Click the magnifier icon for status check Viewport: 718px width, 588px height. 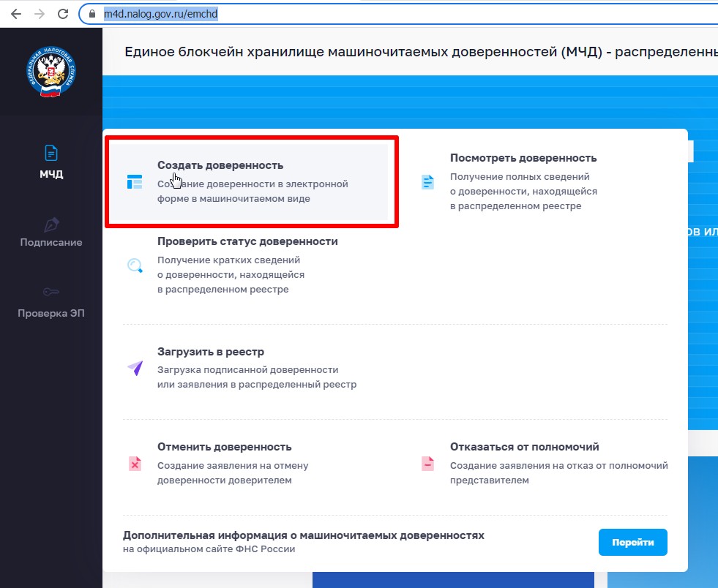[x=135, y=265]
